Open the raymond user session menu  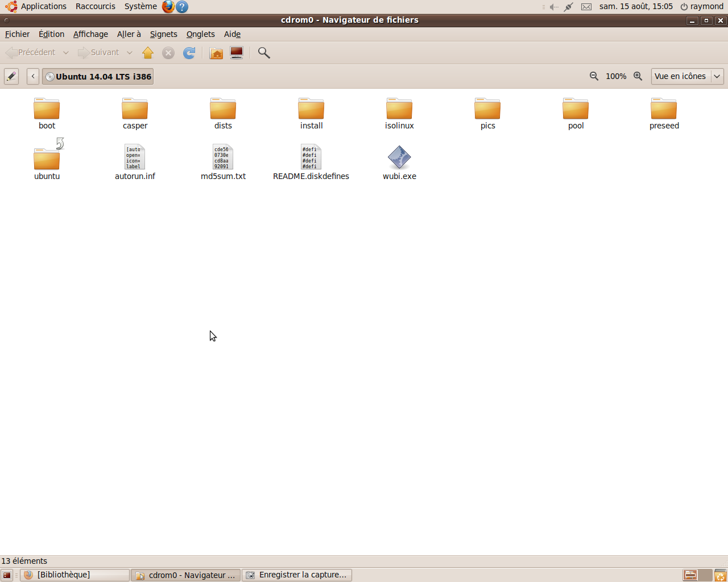point(702,7)
